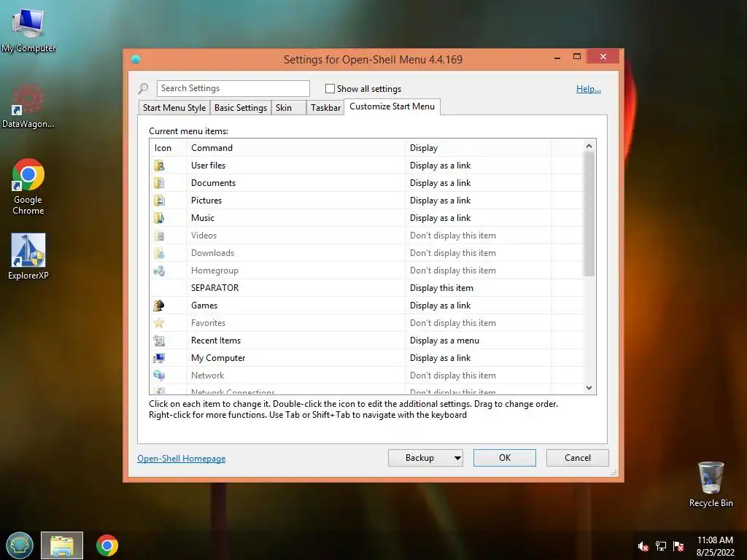Open the Backup dropdown button
Image resolution: width=747 pixels, height=560 pixels.
(425, 458)
